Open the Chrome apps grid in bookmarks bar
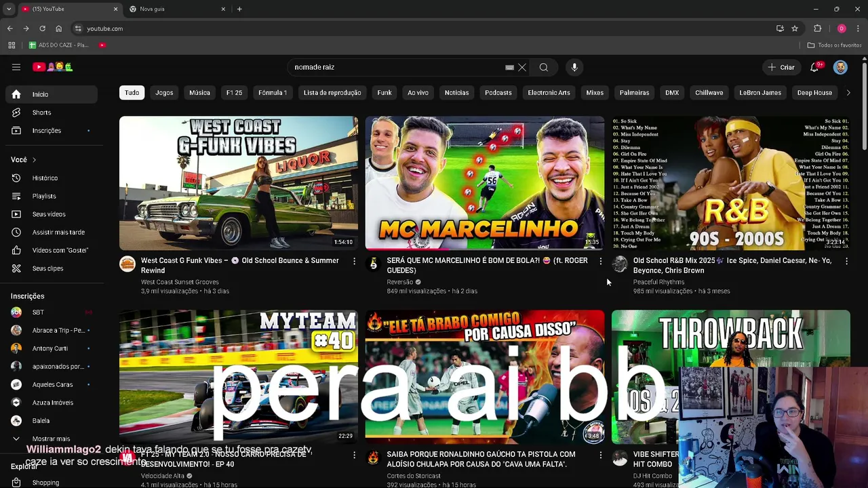 12,45
